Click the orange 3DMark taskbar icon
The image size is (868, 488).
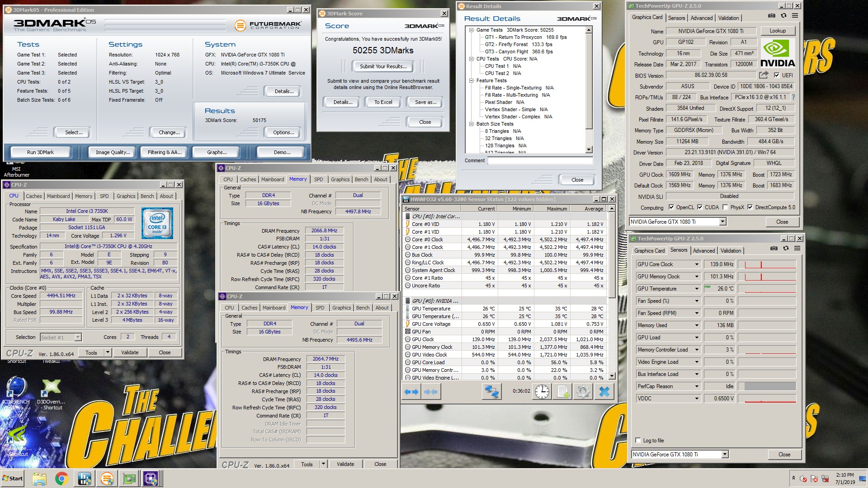click(107, 479)
